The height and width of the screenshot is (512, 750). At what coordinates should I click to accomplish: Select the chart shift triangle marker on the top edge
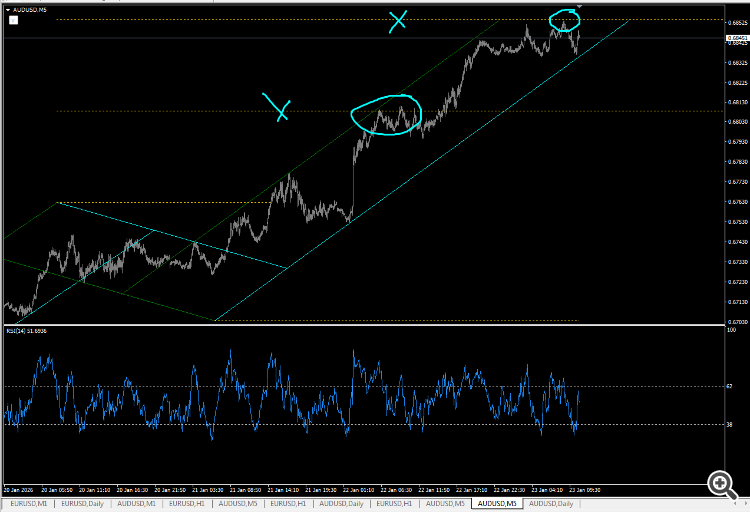click(579, 7)
